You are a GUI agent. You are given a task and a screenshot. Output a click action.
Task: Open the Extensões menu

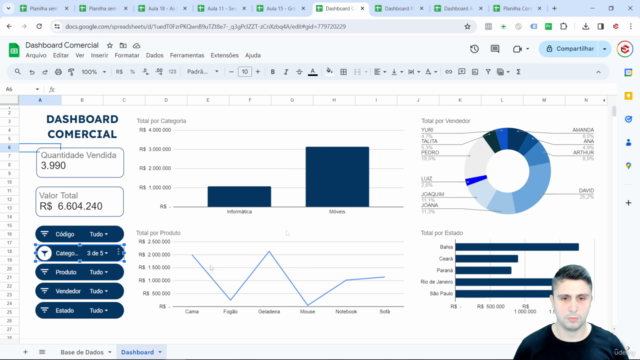coord(224,56)
